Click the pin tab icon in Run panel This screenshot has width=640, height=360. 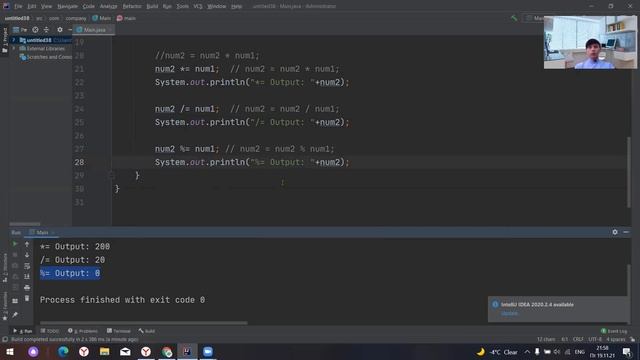click(x=15, y=315)
